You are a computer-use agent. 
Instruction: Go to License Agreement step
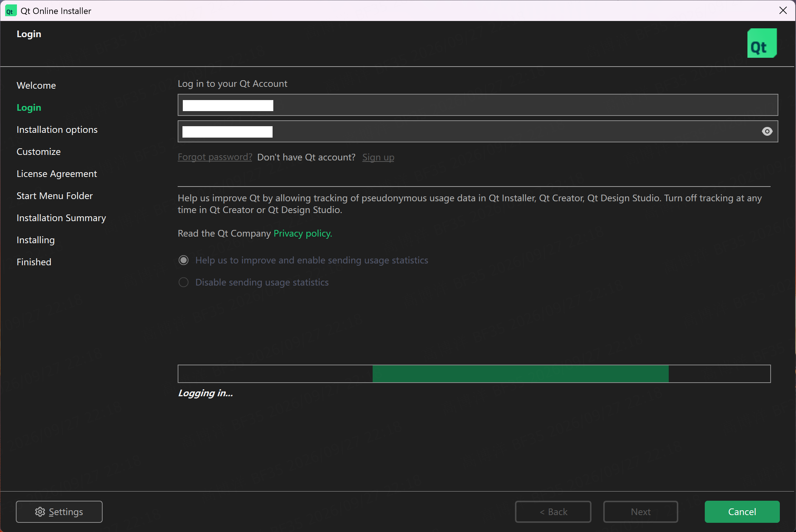(57, 174)
